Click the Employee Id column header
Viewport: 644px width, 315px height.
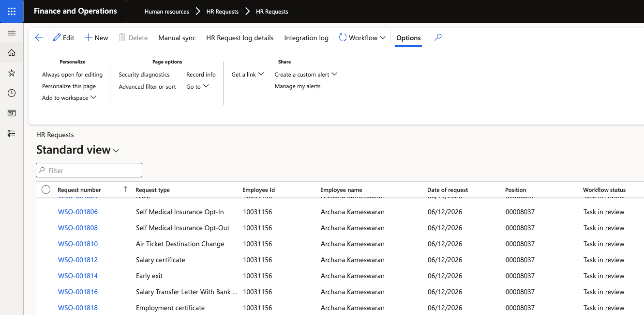coord(258,190)
